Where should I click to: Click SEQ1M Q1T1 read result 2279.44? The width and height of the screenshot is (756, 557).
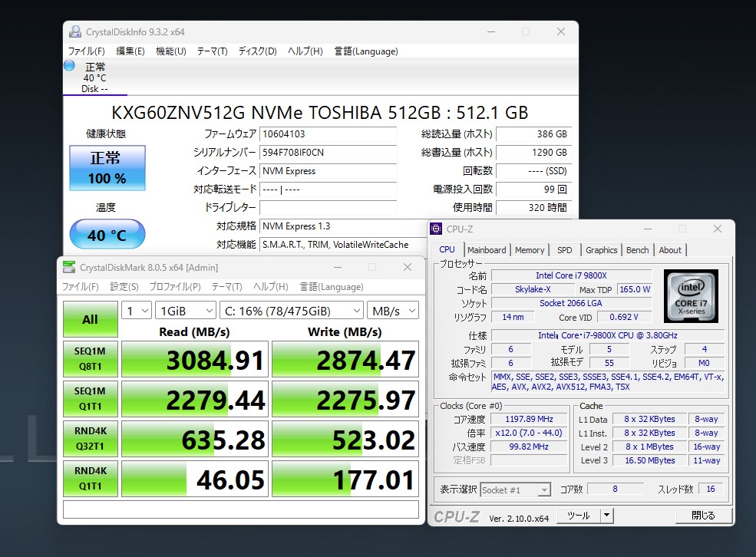pyautogui.click(x=195, y=400)
